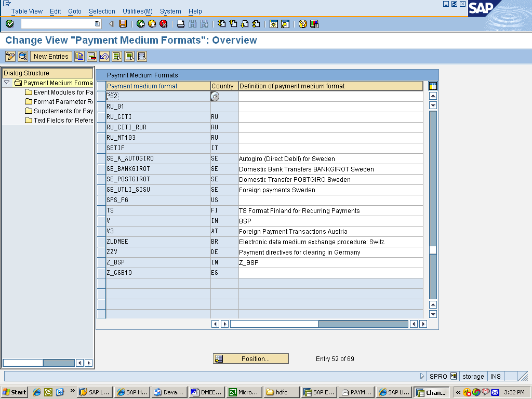532x399 pixels.
Task: Click the Find (binoculars) icon
Action: pos(192,23)
